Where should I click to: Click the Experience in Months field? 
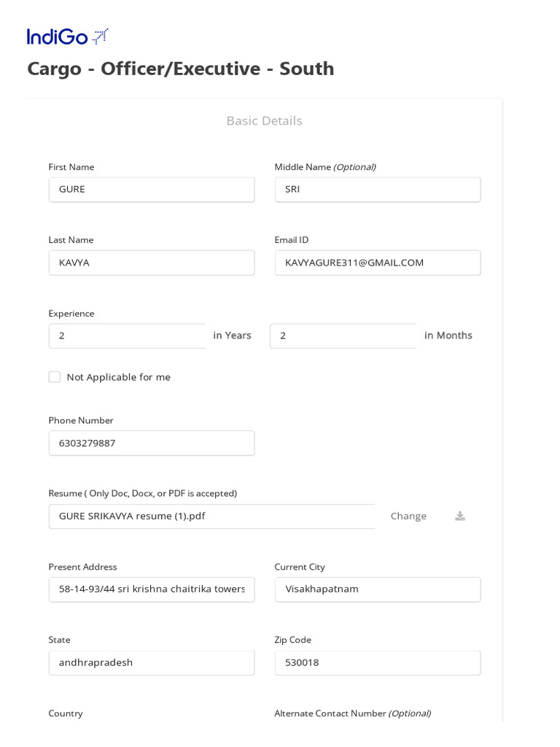pos(343,336)
